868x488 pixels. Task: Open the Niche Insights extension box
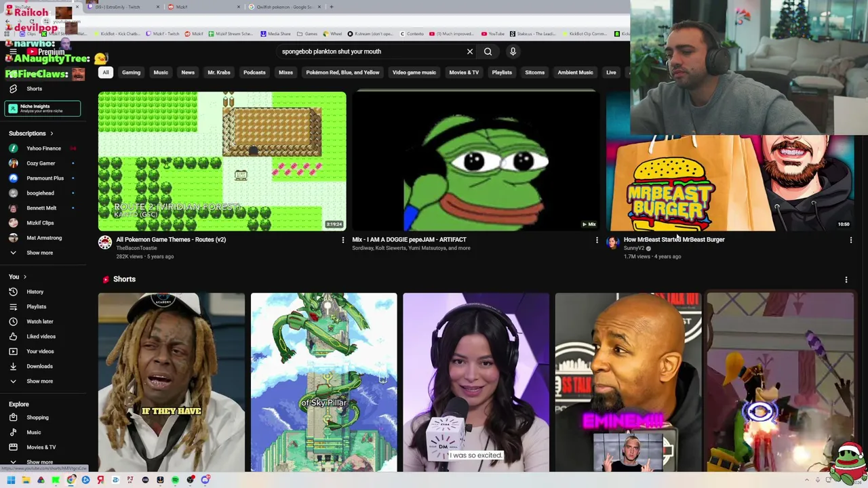click(x=42, y=108)
